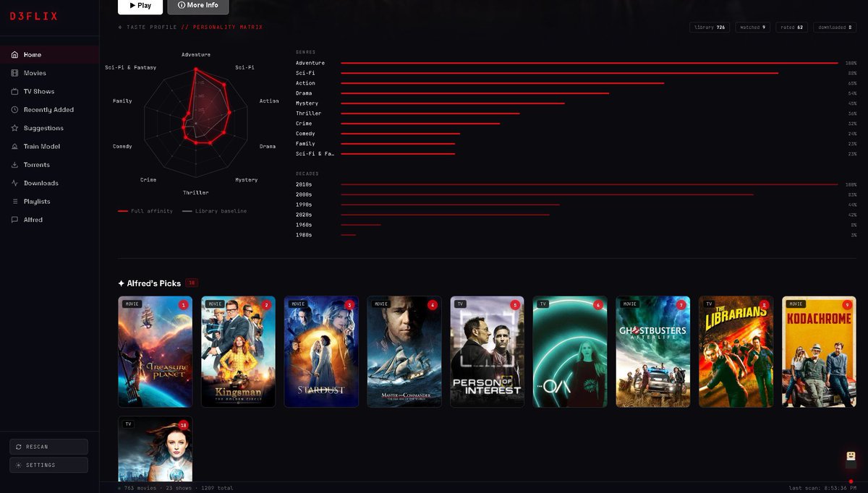Open the TV poster ranked 10
Image resolution: width=868 pixels, height=493 pixels.
(x=156, y=448)
